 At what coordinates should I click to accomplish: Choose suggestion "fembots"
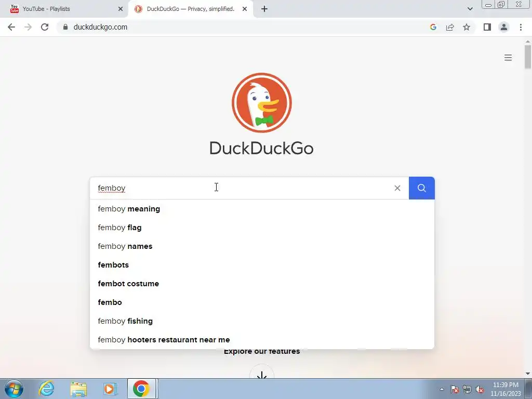tap(262, 265)
